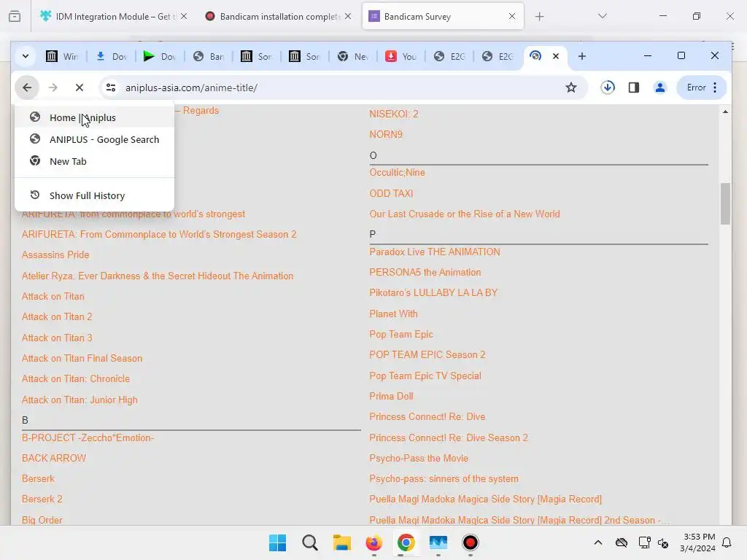The width and height of the screenshot is (747, 560).
Task: Expand tab list chevron in back window
Action: coord(602,16)
